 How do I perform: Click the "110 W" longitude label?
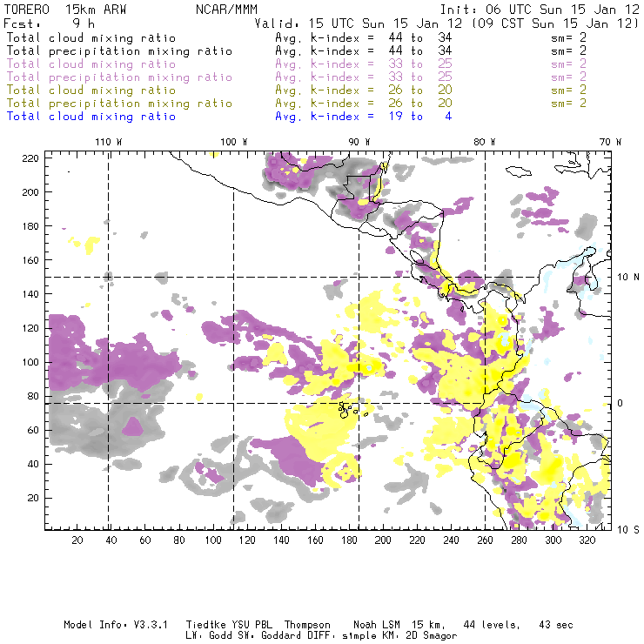pyautogui.click(x=109, y=142)
